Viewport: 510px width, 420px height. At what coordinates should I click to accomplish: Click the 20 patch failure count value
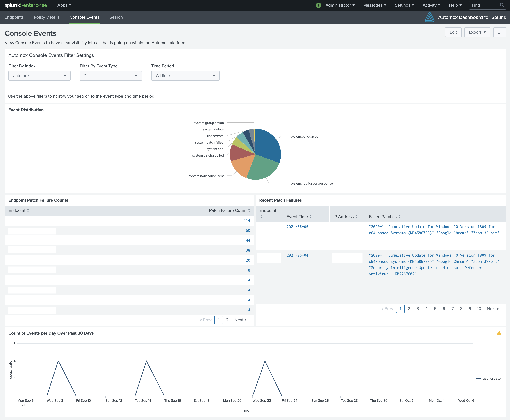pos(248,260)
